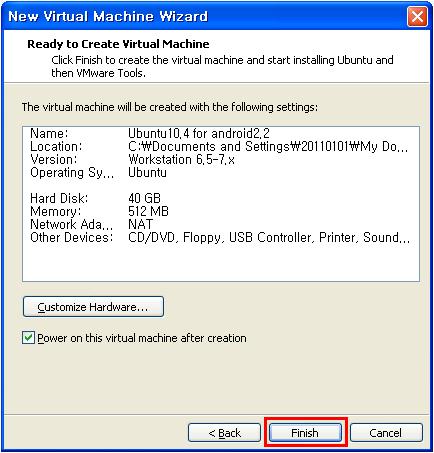Image resolution: width=434 pixels, height=453 pixels.
Task: Close the wizard with the red X
Action: (x=417, y=16)
